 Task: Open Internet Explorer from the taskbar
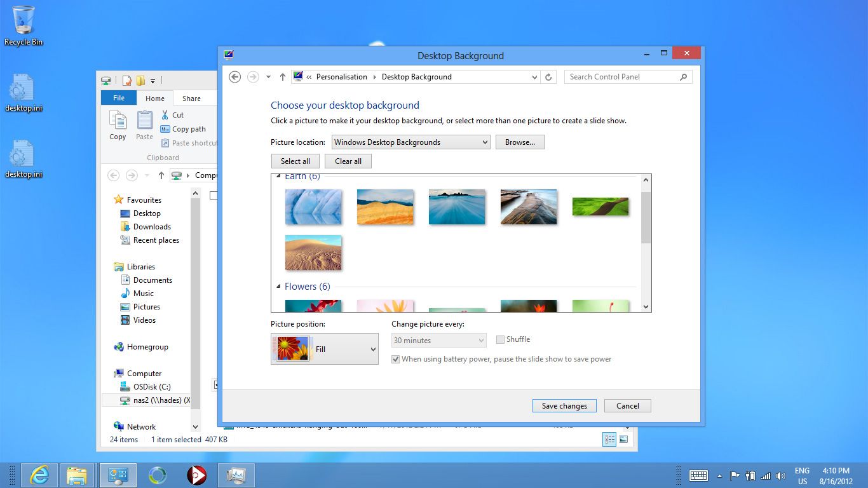coord(39,475)
